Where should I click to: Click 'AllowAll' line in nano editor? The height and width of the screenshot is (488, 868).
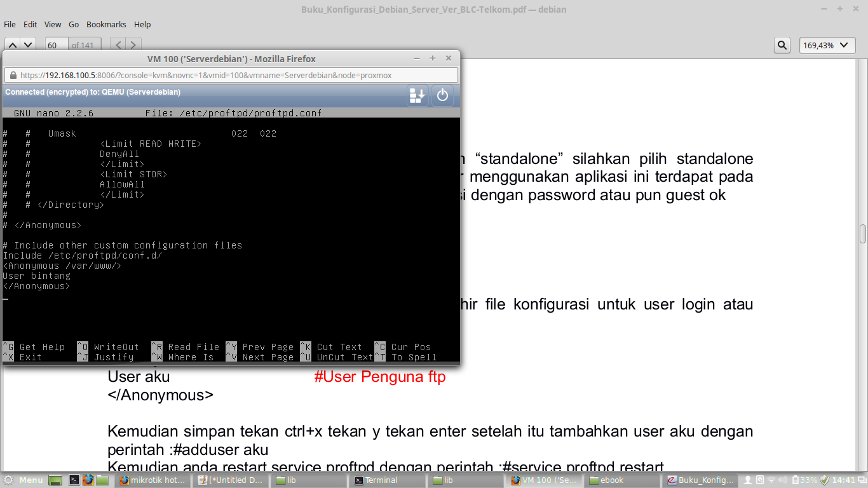pyautogui.click(x=123, y=184)
